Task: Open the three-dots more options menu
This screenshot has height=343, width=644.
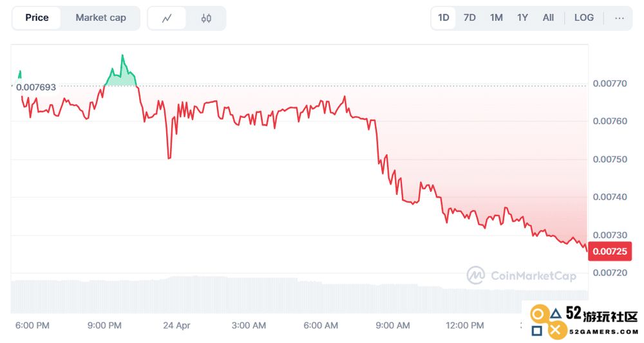Action: pos(620,18)
